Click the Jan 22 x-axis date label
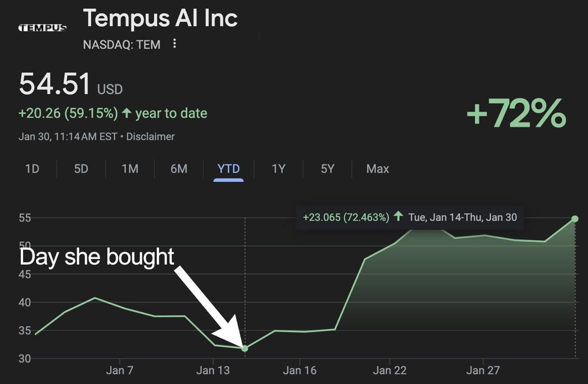Screen dimensions: 588x384 pos(390,370)
